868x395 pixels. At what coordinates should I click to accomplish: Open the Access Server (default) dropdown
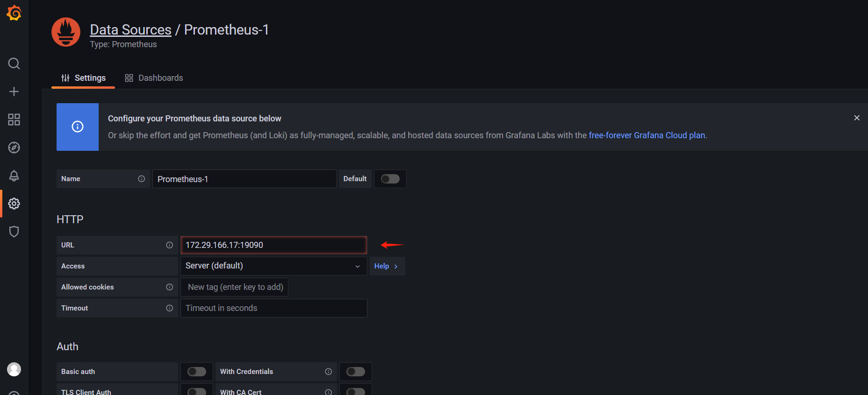pyautogui.click(x=273, y=266)
